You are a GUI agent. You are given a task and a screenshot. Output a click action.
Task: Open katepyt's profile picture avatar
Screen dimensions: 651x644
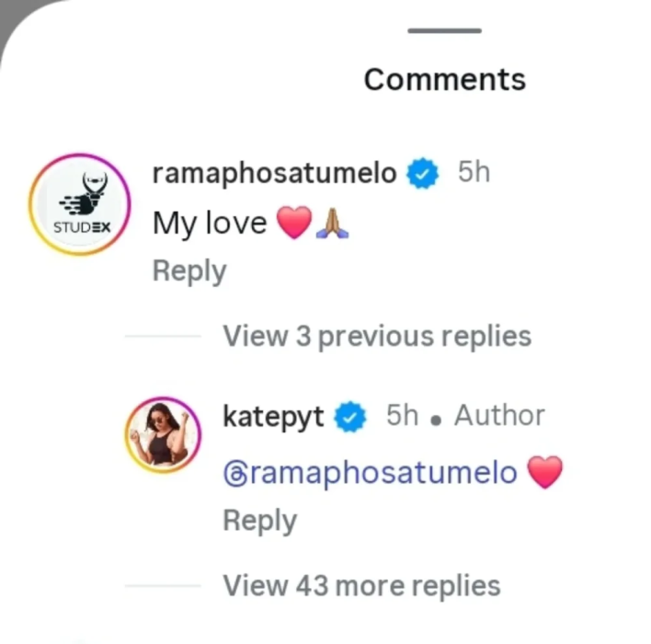162,434
